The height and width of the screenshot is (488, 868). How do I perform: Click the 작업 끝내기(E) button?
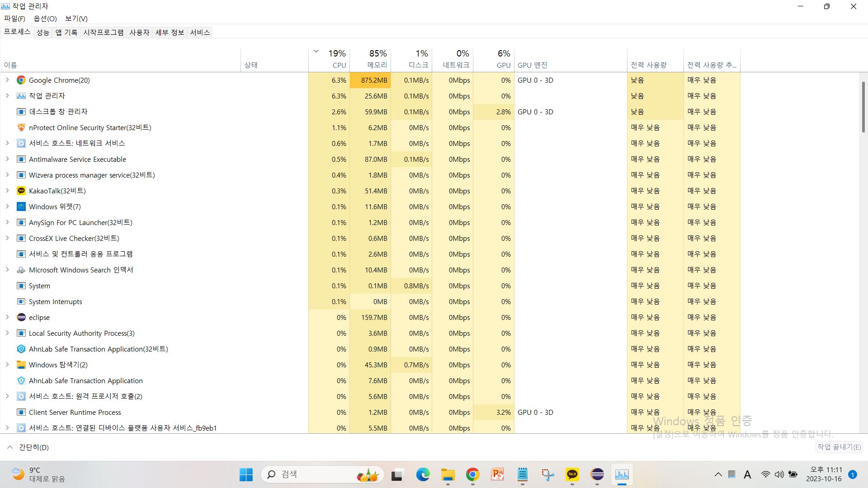pyautogui.click(x=839, y=447)
